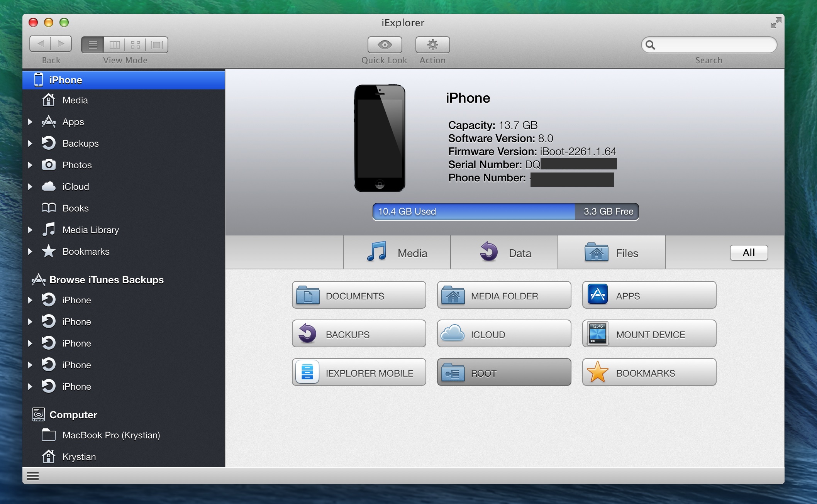Click the storage usage bar
This screenshot has height=504, width=817.
point(505,211)
